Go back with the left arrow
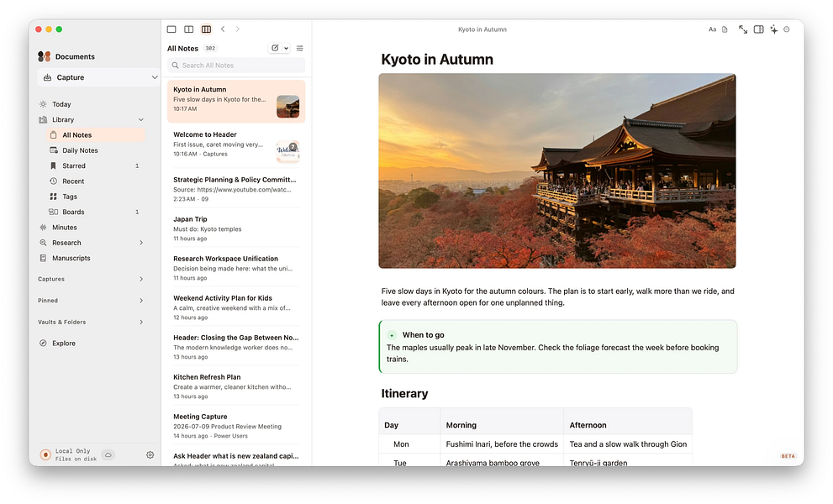Image resolution: width=833 pixels, height=504 pixels. (x=223, y=29)
